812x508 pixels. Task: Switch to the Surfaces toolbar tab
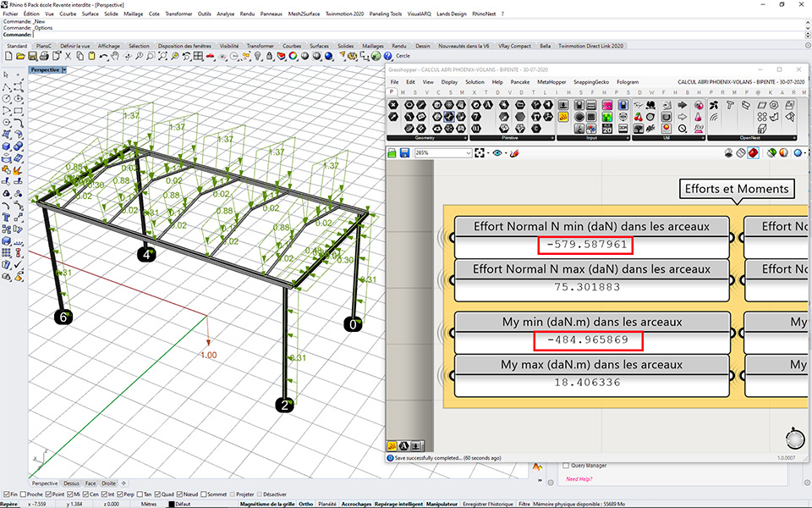[x=319, y=46]
